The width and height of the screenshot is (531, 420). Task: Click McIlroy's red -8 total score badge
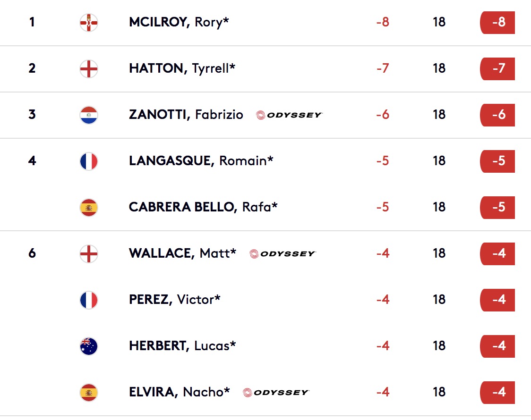[497, 23]
